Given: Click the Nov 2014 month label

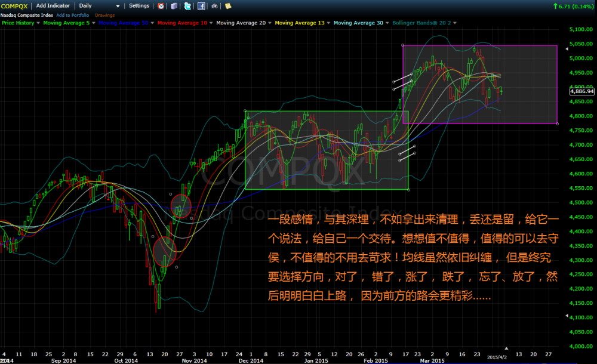Looking at the screenshot, I should coord(194,360).
